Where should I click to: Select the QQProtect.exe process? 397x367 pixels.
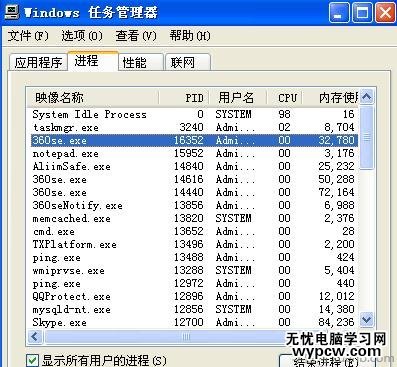193,296
